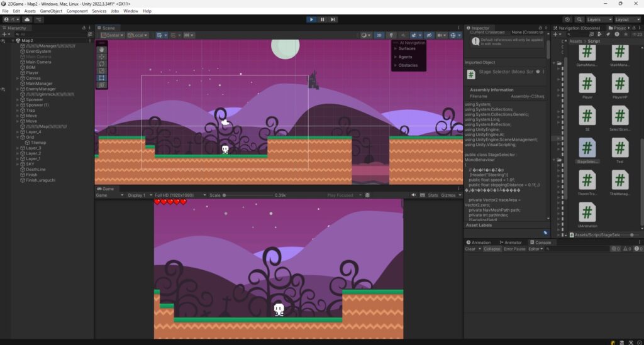644x345 pixels.
Task: Switch to the Animator tab
Action: tap(511, 242)
